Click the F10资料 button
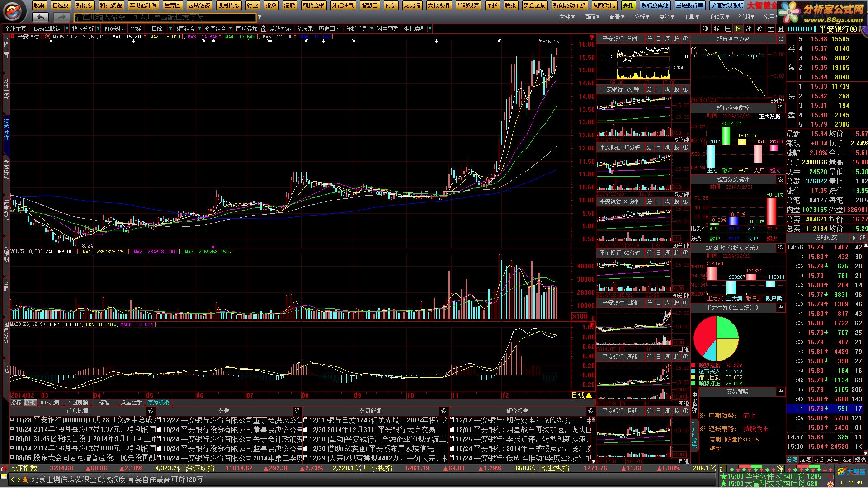The image size is (868, 488). pos(113,29)
